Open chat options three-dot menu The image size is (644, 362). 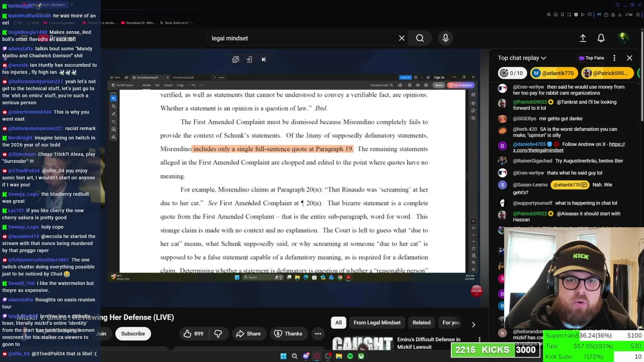[614, 58]
